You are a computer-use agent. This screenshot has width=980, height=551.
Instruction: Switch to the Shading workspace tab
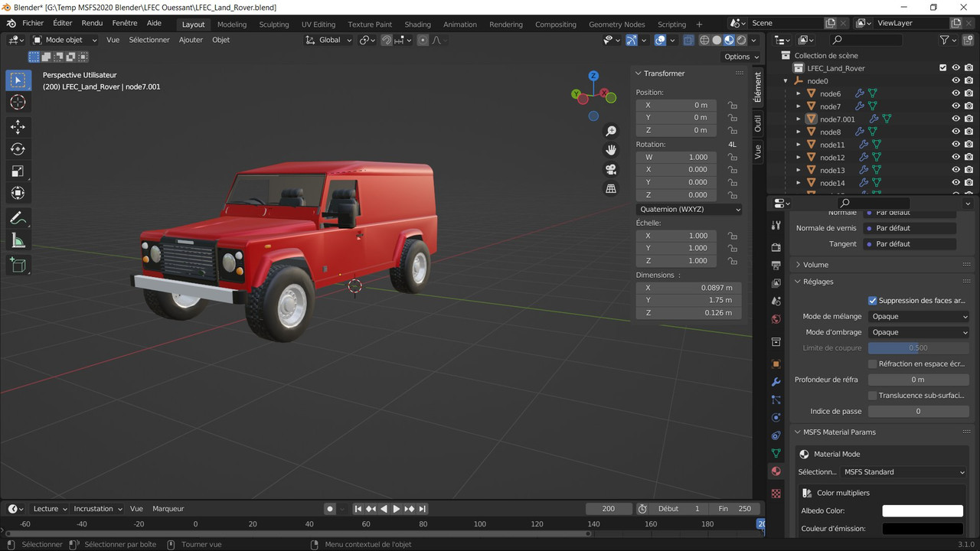tap(417, 24)
